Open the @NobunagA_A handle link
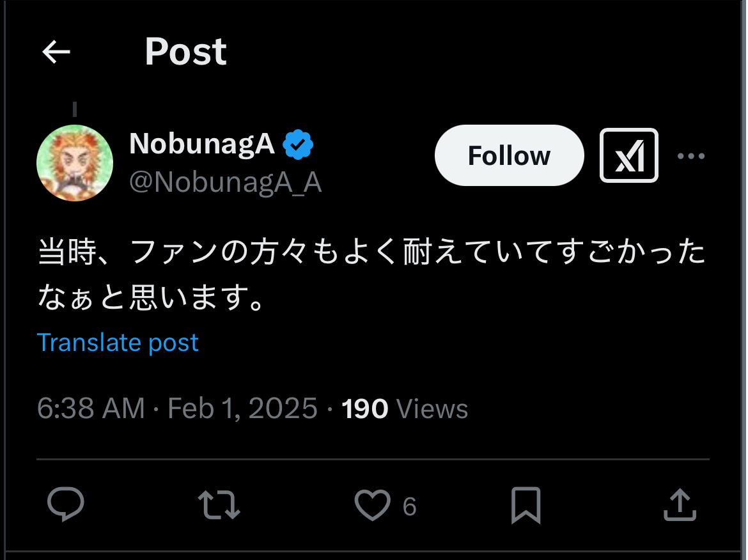The image size is (748, 560). pos(225,183)
